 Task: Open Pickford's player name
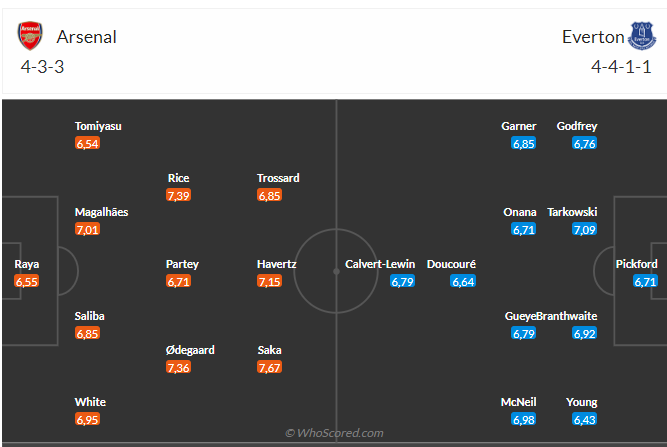636,264
